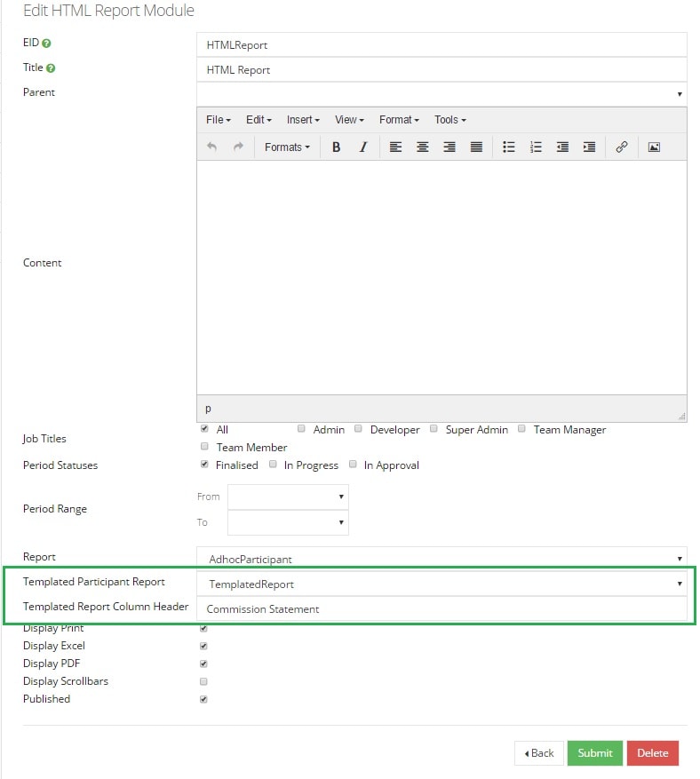
Task: Open the Period Range From dropdown
Action: tap(288, 497)
